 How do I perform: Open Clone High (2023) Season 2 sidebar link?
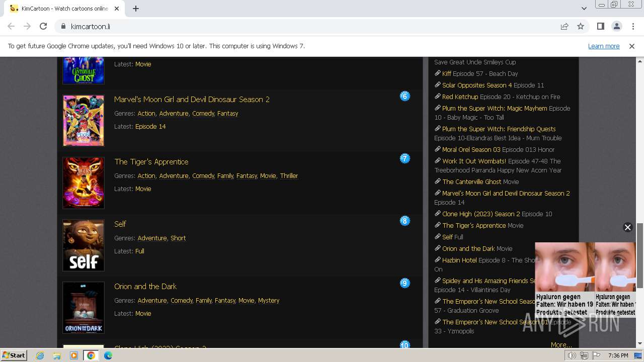pyautogui.click(x=481, y=214)
